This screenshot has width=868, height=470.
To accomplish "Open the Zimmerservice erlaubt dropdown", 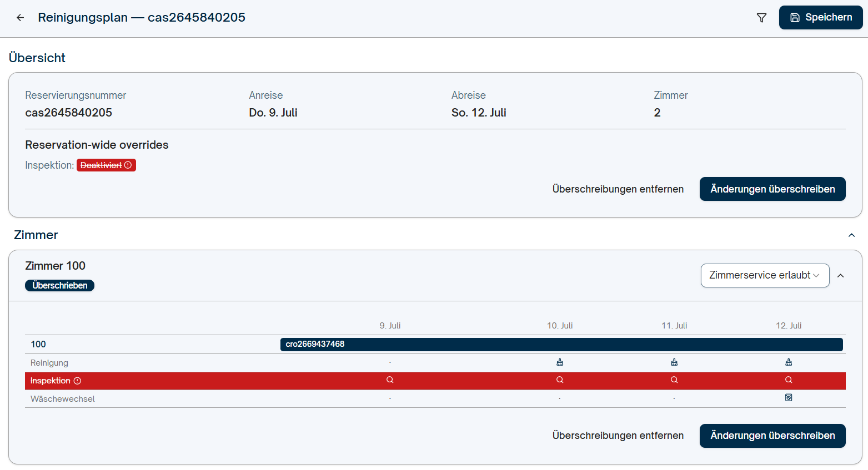I will point(765,275).
